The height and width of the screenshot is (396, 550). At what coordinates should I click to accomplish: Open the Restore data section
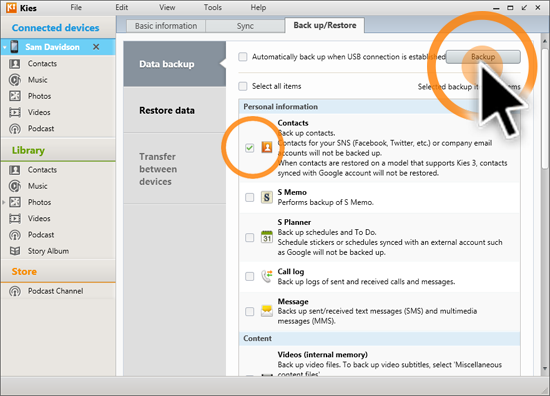pos(175,110)
